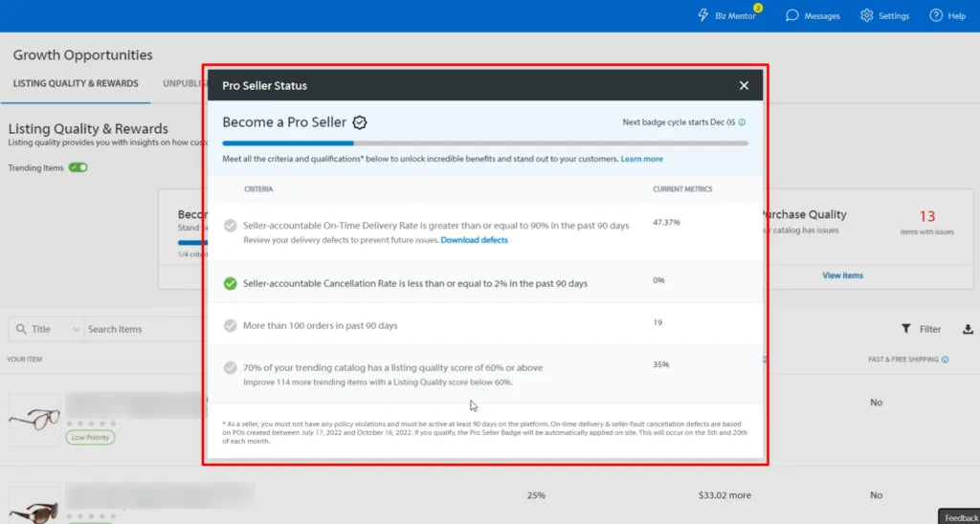Screen dimensions: 980x524
Task: Click the Learn more link
Action: coord(641,159)
